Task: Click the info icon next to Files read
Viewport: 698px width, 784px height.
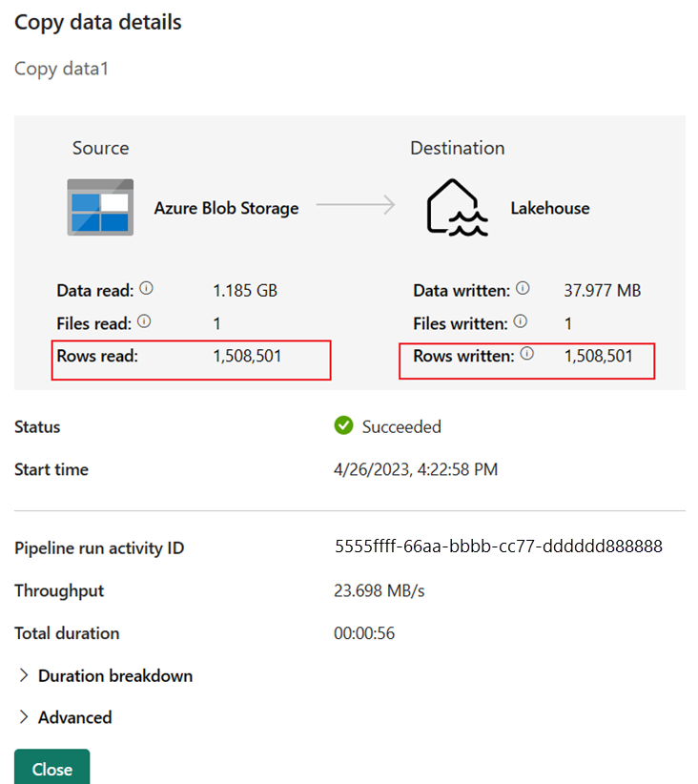Action: [144, 321]
